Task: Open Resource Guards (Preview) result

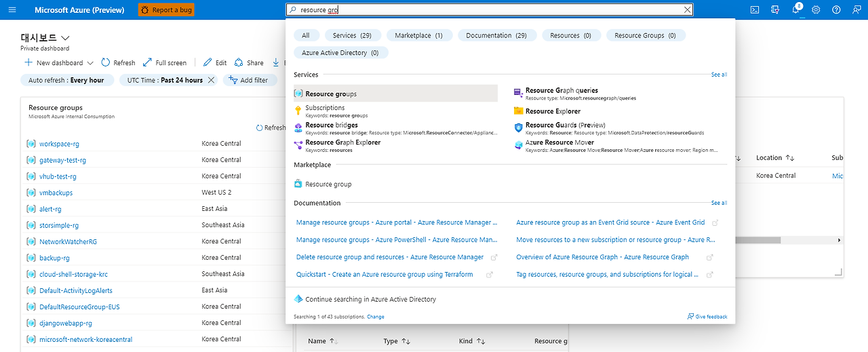Action: 616,128
